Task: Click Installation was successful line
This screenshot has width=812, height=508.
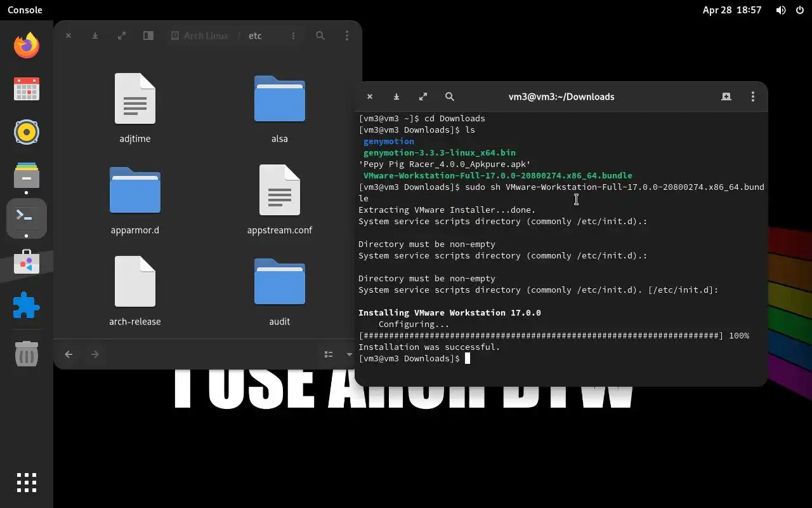Action: 429,347
